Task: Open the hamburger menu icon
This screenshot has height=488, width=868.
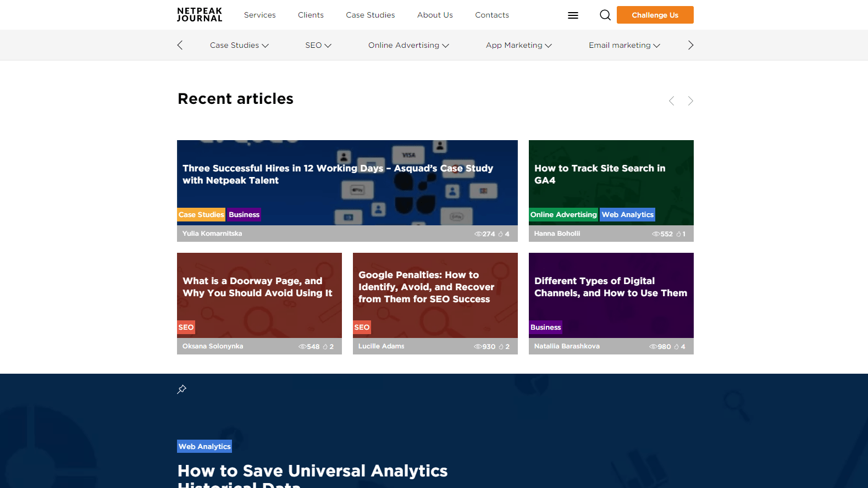Action: point(573,15)
